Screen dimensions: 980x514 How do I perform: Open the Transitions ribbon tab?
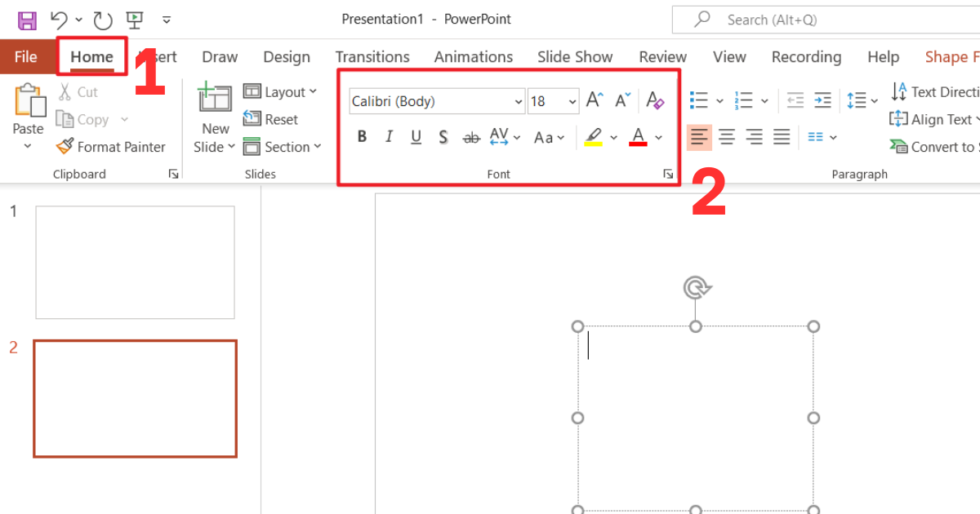coord(372,56)
